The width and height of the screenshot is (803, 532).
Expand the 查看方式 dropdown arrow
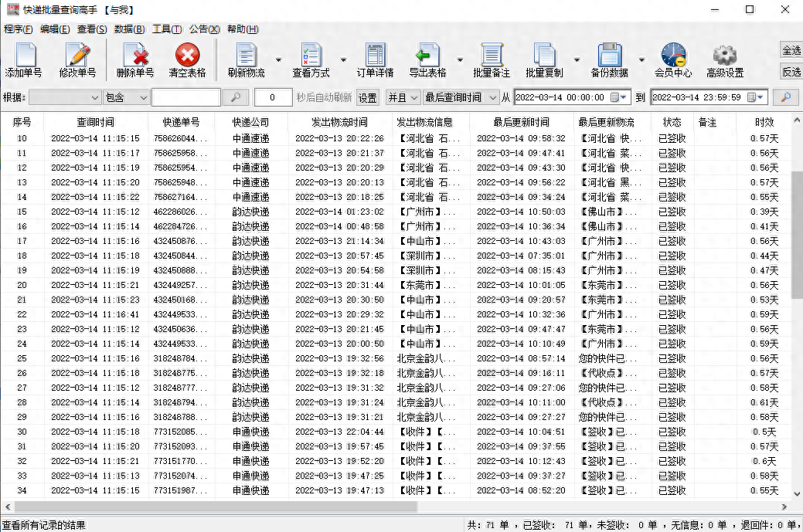343,60
